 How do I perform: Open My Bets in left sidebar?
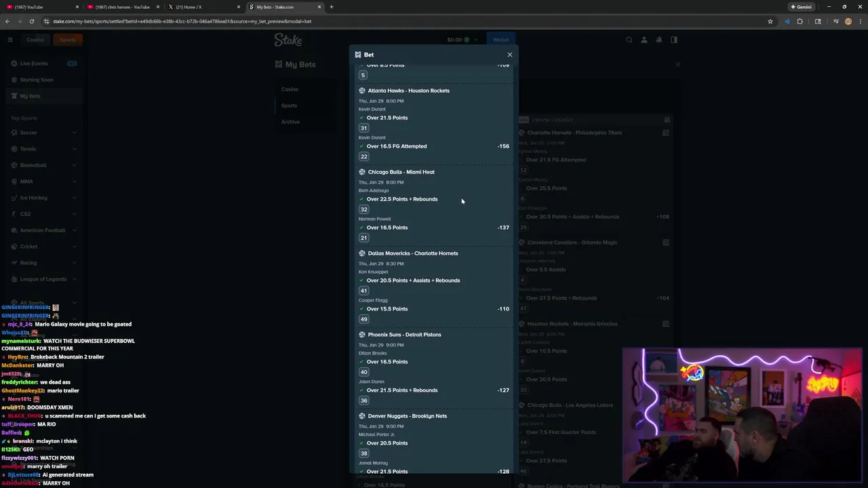[43, 96]
